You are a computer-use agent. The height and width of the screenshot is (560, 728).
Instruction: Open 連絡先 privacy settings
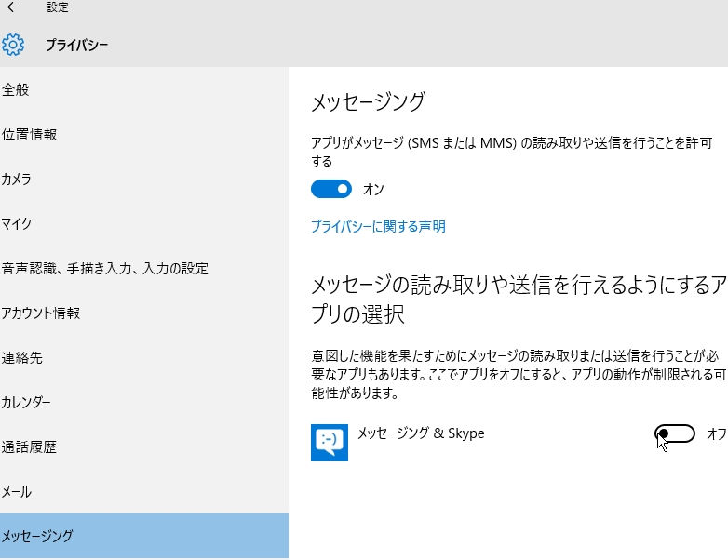coord(144,358)
